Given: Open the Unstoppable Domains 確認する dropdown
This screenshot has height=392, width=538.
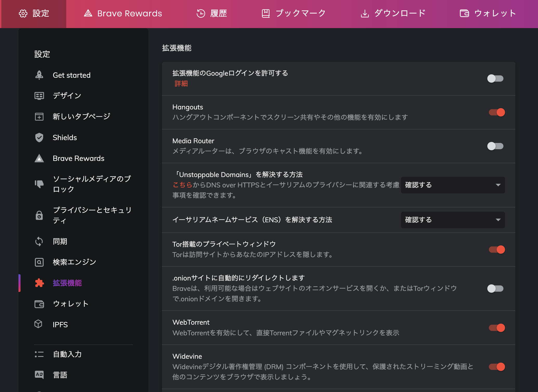Looking at the screenshot, I should point(453,185).
